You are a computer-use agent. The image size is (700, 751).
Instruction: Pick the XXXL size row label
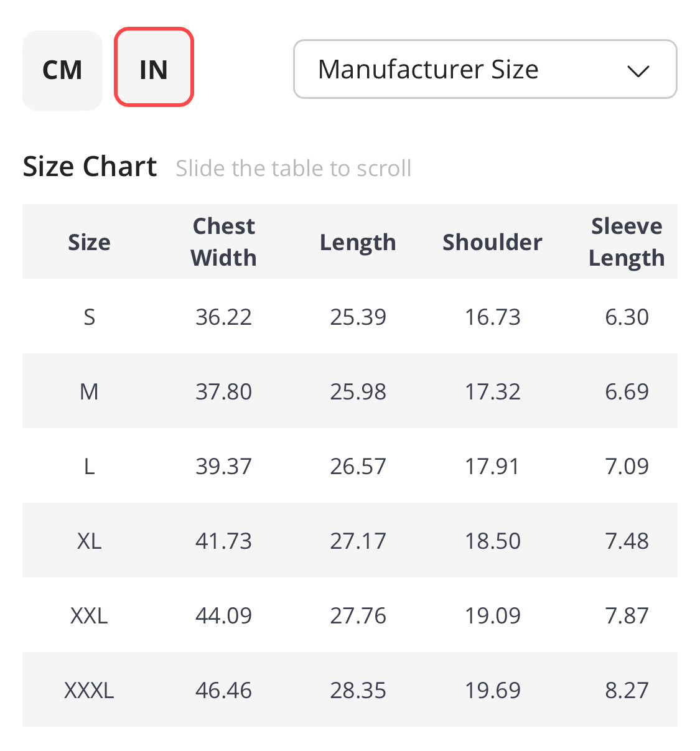pos(89,691)
